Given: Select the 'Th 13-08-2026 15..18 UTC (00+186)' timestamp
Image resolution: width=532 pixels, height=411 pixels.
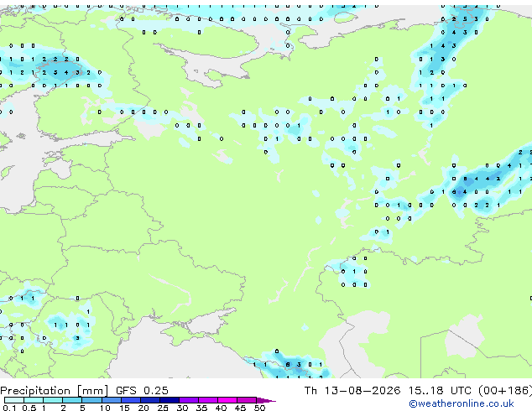Looking at the screenshot, I should coord(418,391).
